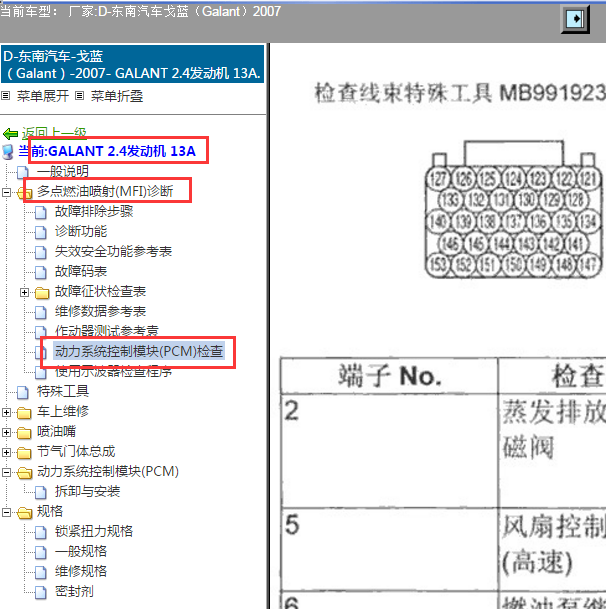Select 动力系统控制模块(PCM) folder label
Image resolution: width=606 pixels, height=609 pixels.
pos(108,472)
